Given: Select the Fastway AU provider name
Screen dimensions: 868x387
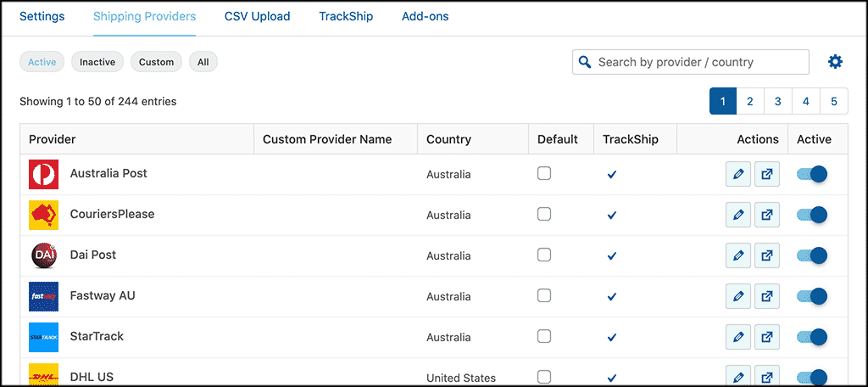Looking at the screenshot, I should (x=103, y=295).
